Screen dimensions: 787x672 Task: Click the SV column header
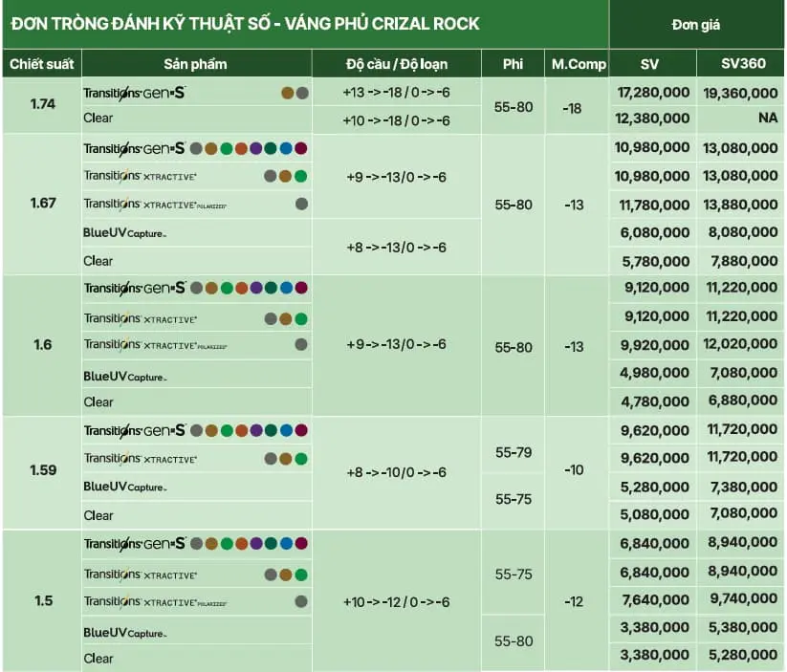pyautogui.click(x=649, y=64)
